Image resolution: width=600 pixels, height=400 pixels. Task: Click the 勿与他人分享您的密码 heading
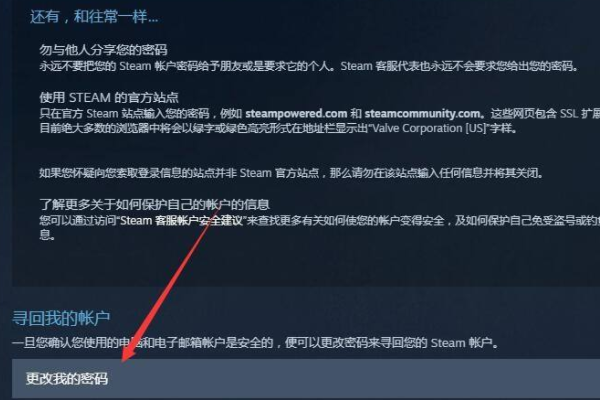click(x=103, y=50)
